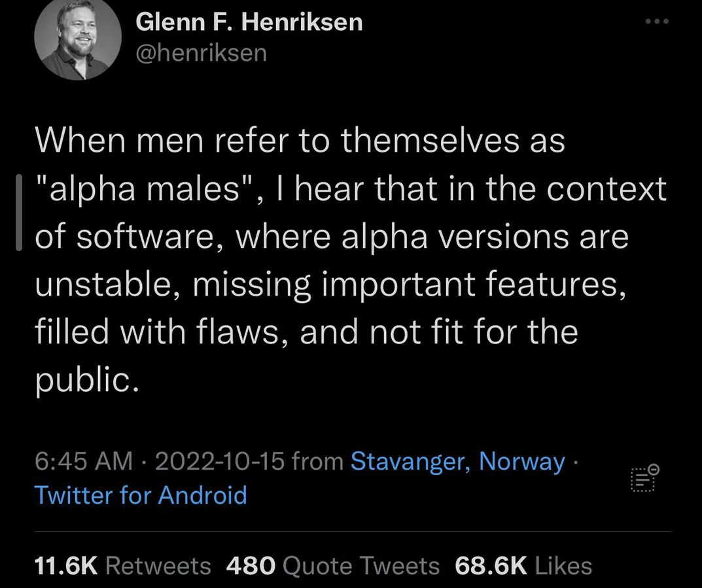Click the 6:45 AM timestamp
Viewport: 702px width, 588px height.
(x=82, y=462)
